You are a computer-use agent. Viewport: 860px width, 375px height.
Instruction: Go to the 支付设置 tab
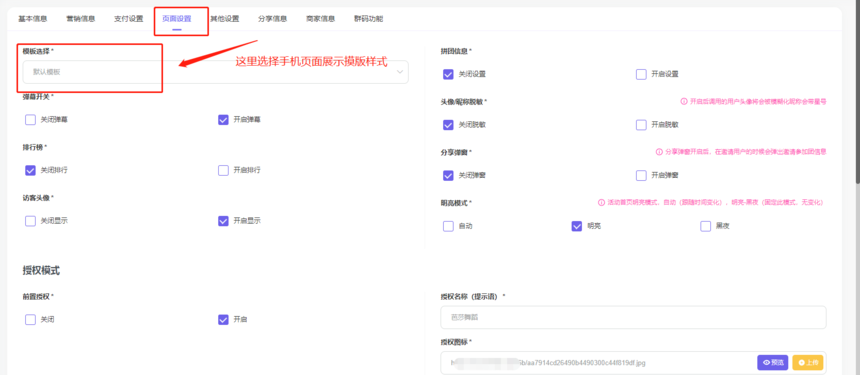click(x=128, y=19)
